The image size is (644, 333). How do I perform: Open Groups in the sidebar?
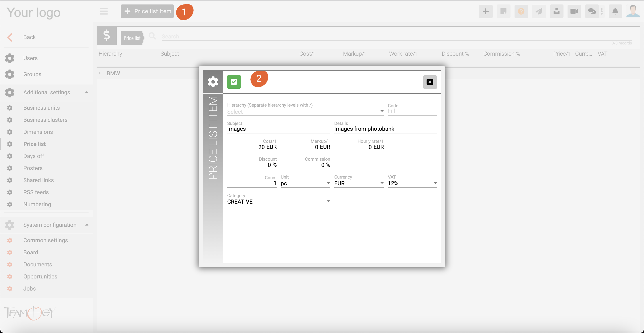click(x=32, y=74)
